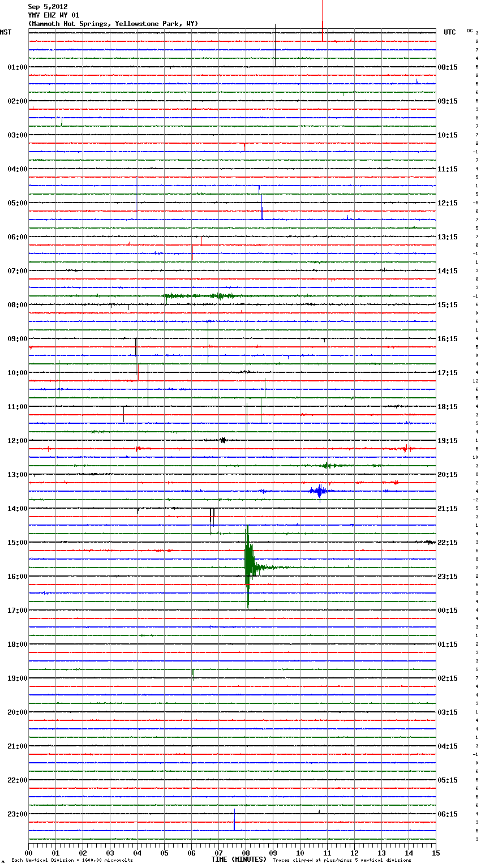The width and height of the screenshot is (481, 868).
Task: Click the blue seismic event burst below the 13:00 trace
Action: click(x=320, y=491)
